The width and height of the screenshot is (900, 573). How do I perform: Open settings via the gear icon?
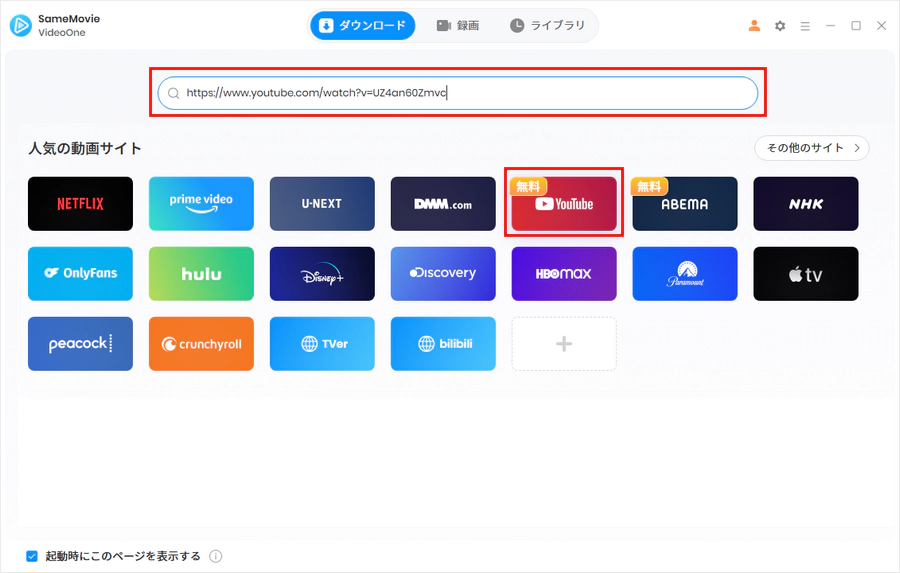click(779, 26)
